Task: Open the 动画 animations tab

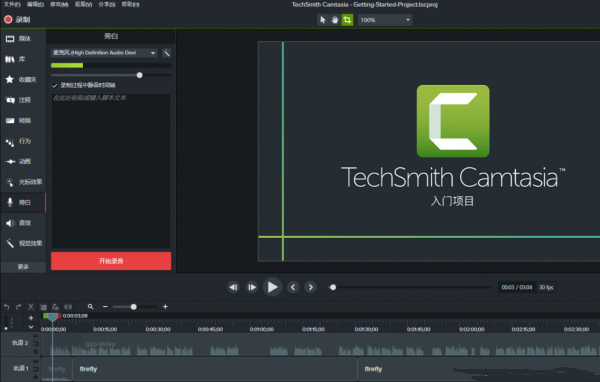Action: (x=23, y=161)
